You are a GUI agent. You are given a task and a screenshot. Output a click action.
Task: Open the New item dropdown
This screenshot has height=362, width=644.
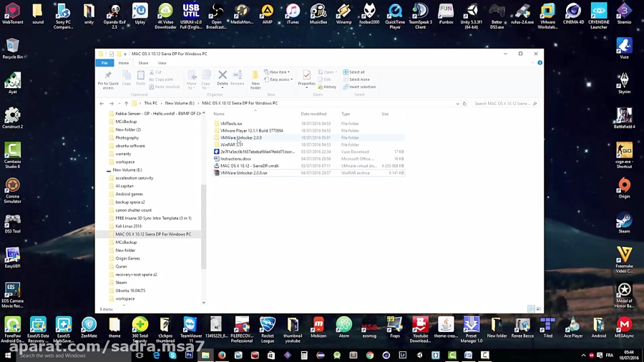click(277, 72)
